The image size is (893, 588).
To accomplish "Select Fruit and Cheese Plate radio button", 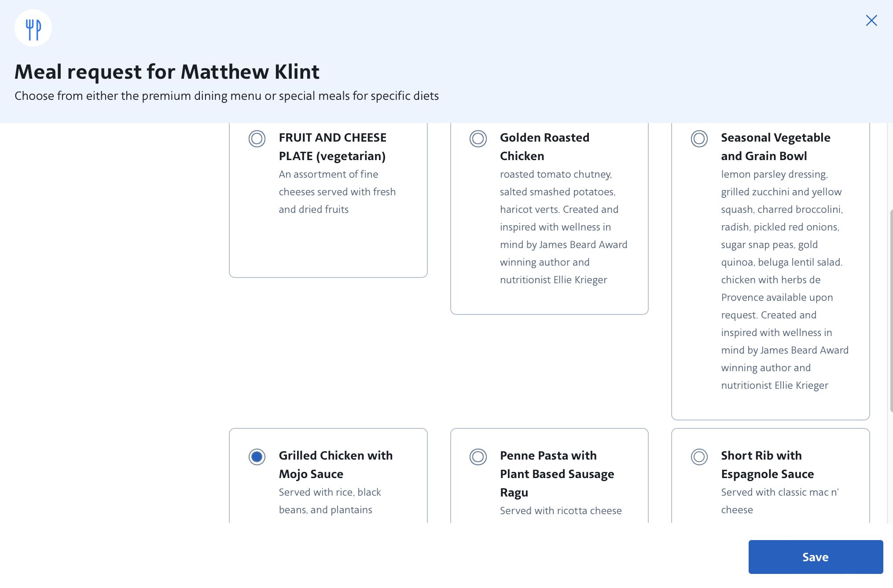I will point(257,139).
